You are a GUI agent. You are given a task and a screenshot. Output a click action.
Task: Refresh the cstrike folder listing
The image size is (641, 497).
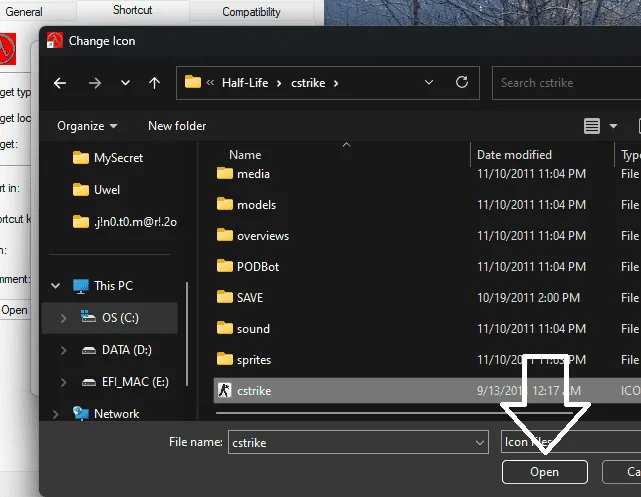462,83
